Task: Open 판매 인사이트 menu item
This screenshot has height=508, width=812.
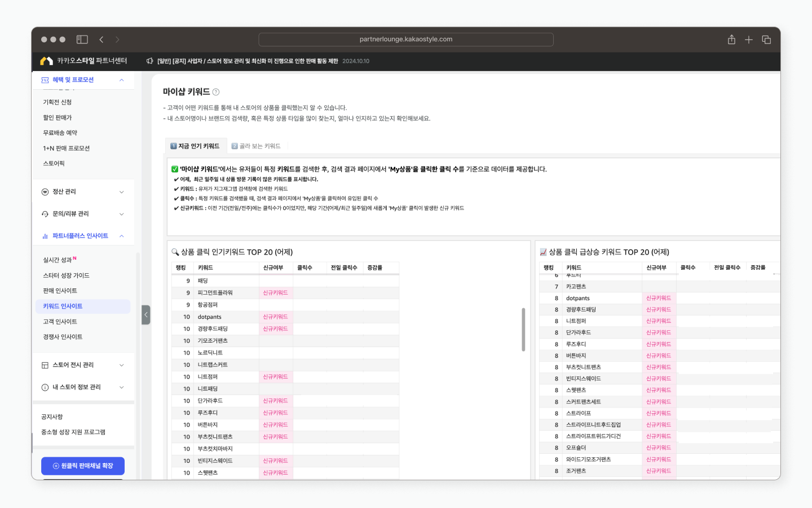Action: tap(60, 291)
